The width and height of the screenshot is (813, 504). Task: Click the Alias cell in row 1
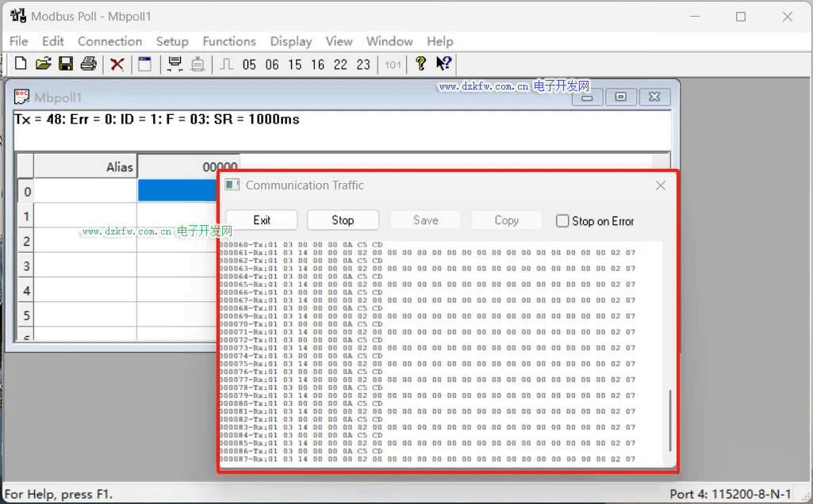(x=86, y=216)
